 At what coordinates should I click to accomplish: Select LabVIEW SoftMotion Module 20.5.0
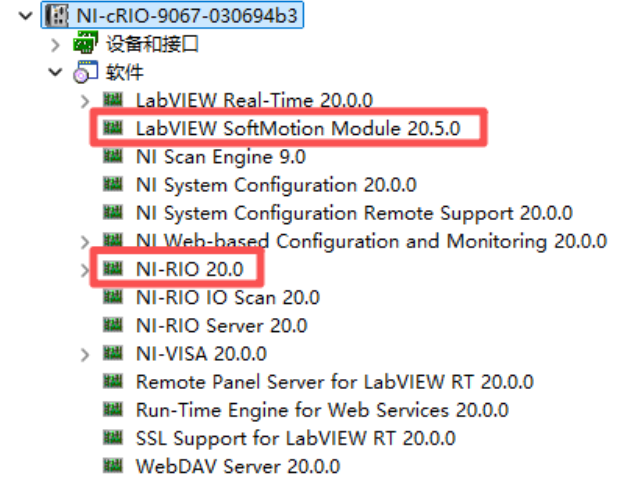click(x=298, y=129)
